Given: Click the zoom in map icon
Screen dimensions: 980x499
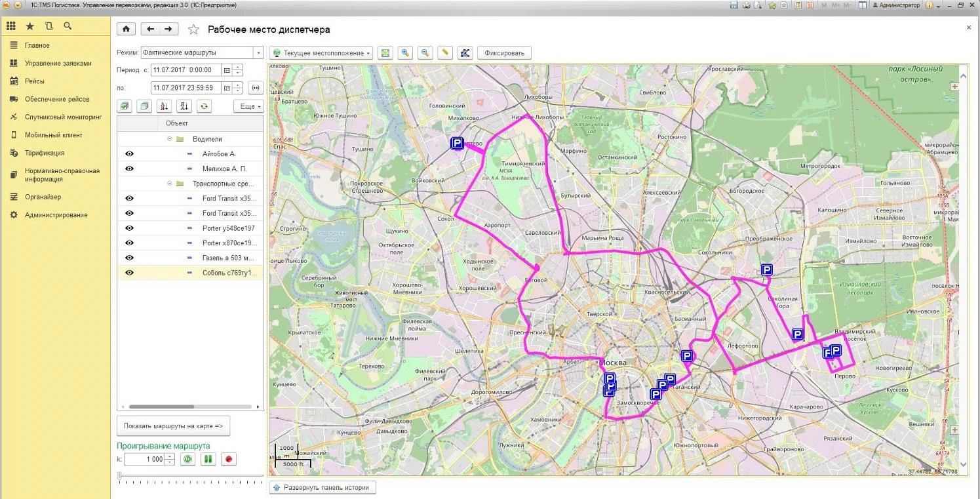Looking at the screenshot, I should coord(406,53).
